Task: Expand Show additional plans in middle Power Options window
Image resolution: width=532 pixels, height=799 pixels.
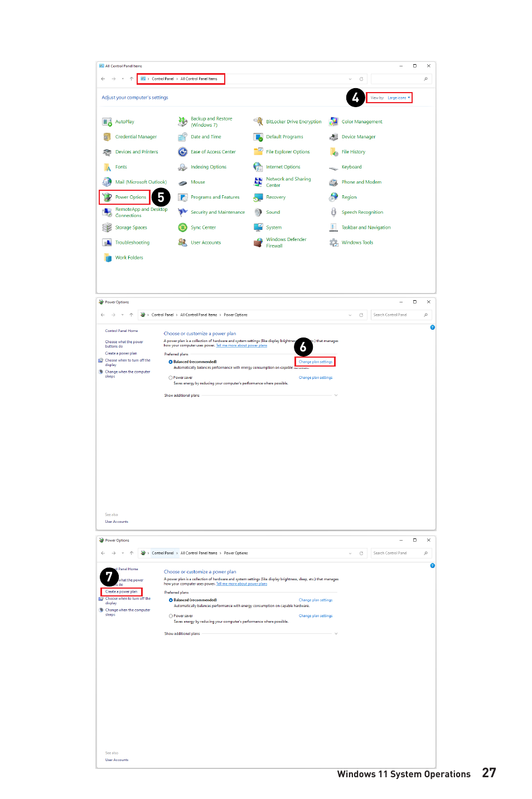Action: point(336,396)
